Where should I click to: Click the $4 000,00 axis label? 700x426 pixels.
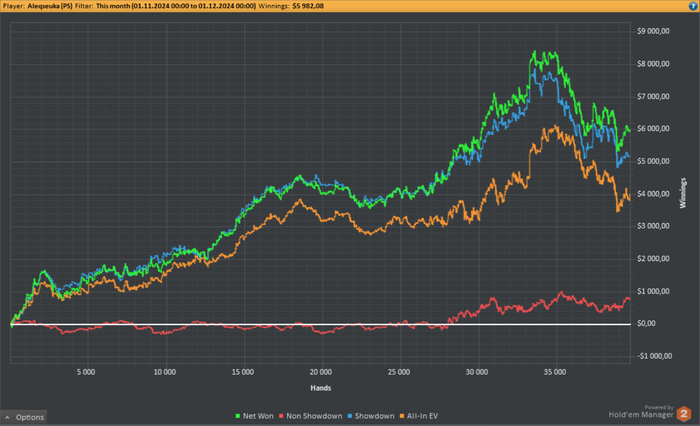pyautogui.click(x=653, y=193)
